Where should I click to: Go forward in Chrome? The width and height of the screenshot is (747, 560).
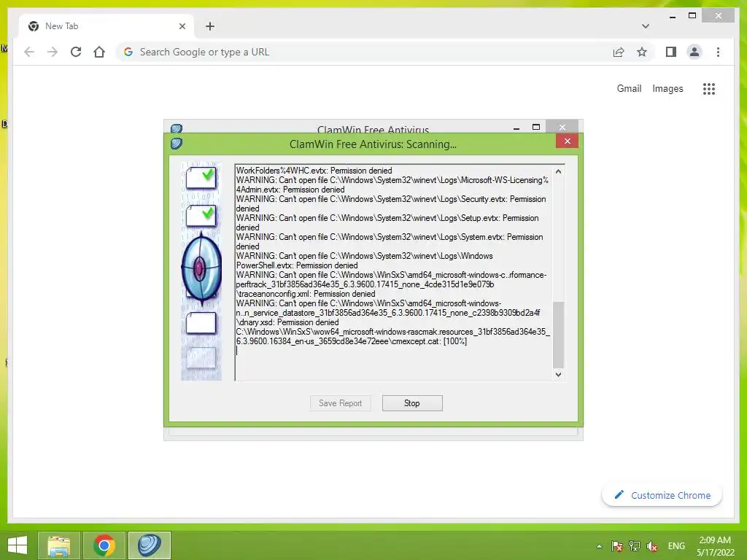[x=53, y=52]
